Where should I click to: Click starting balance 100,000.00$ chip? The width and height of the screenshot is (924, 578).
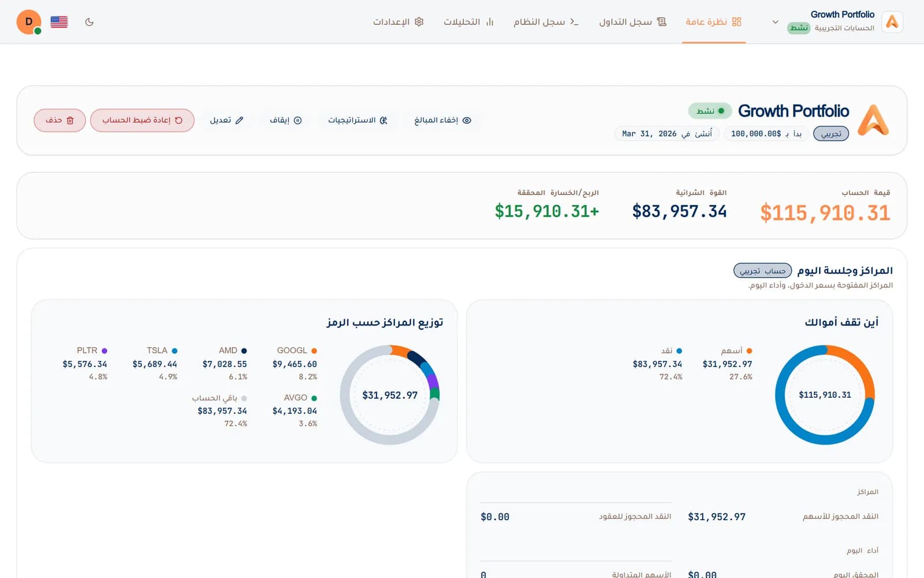click(766, 134)
